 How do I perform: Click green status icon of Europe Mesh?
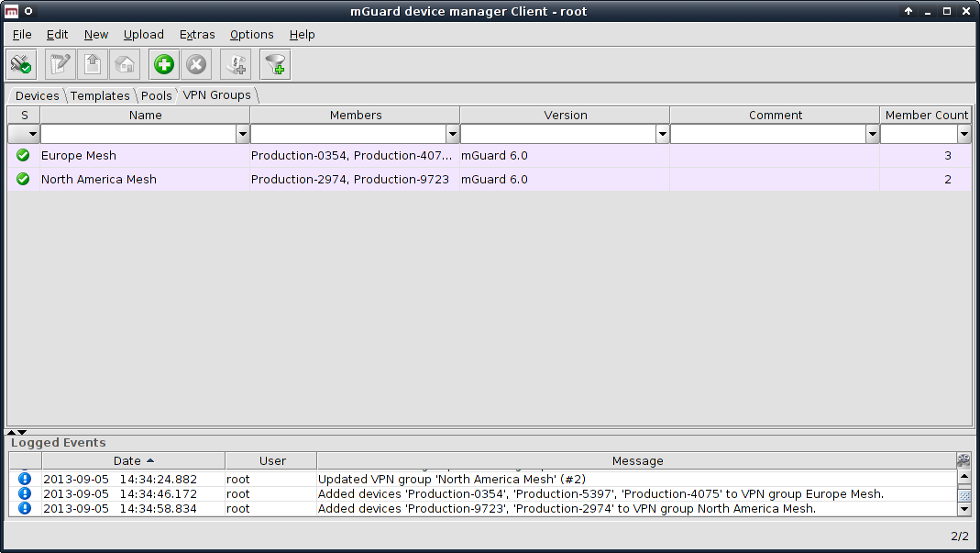[23, 155]
